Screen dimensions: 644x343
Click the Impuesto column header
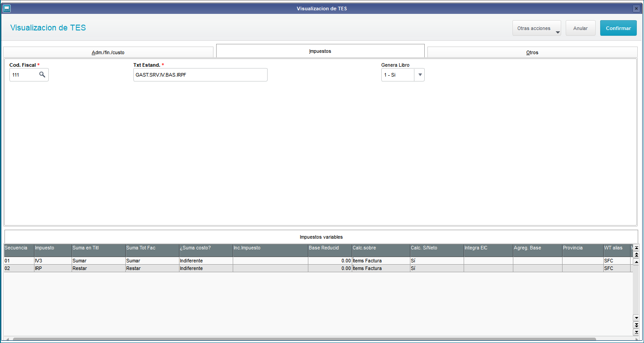pos(53,250)
